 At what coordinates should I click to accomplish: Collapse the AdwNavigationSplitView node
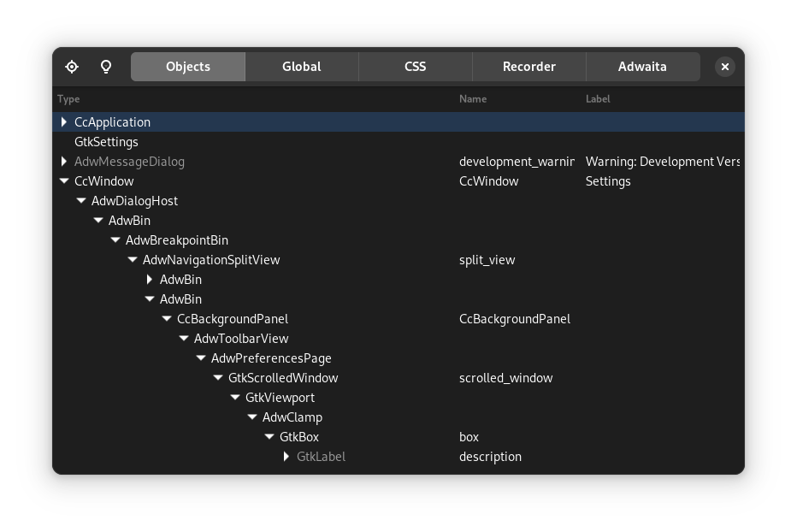[x=133, y=260]
